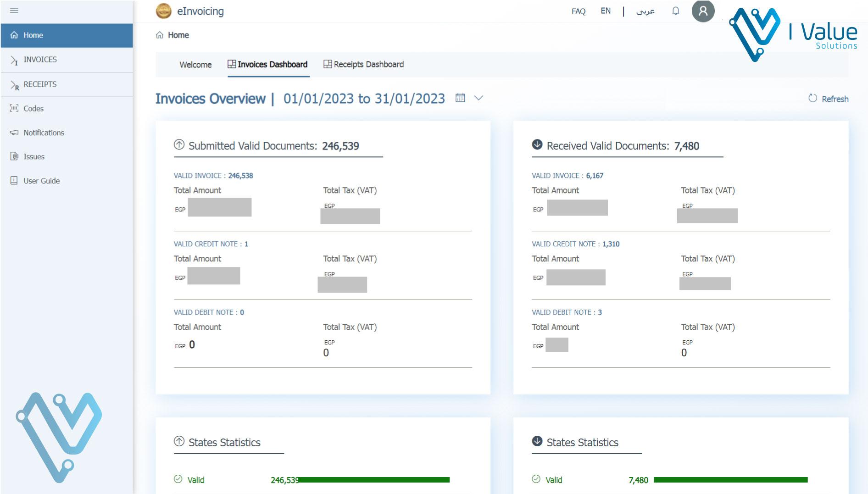Switch language to EN

606,11
